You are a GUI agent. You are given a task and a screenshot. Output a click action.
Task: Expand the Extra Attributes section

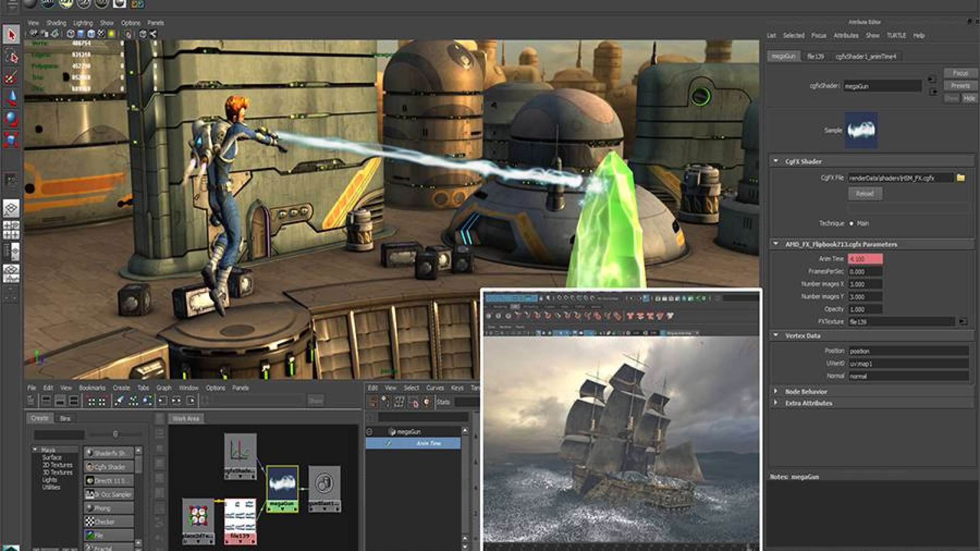[776, 403]
